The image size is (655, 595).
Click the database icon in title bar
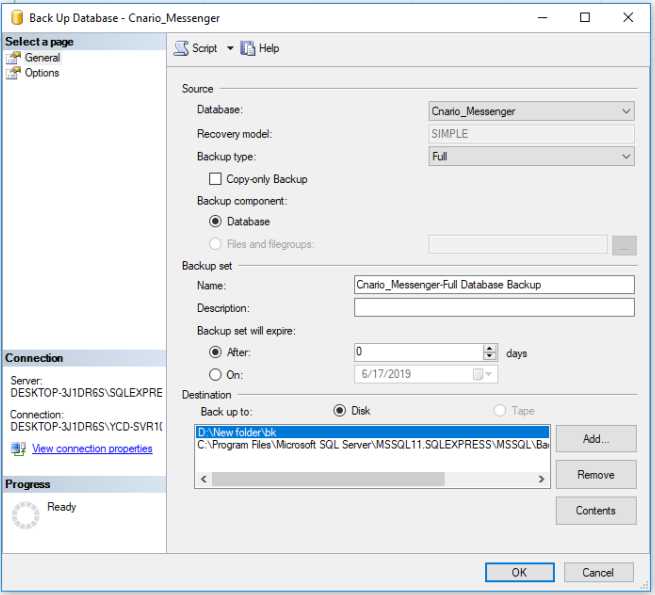(x=17, y=18)
